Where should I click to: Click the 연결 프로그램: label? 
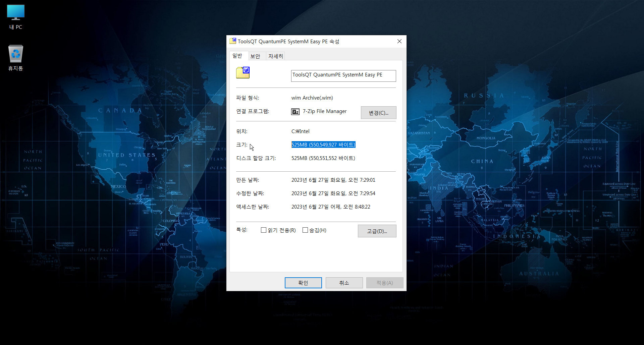coord(253,111)
